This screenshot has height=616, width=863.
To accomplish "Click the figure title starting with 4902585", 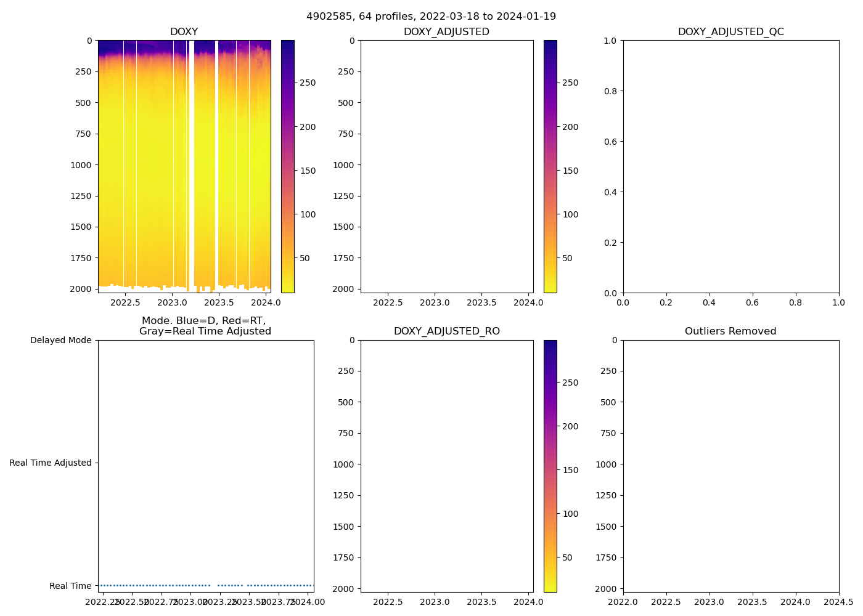I will click(x=431, y=16).
